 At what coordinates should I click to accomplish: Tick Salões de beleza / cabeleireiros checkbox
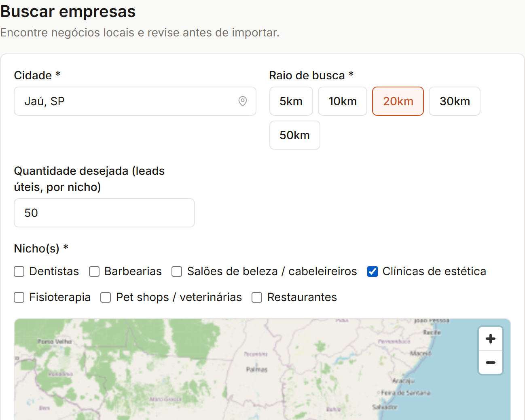coord(177,272)
